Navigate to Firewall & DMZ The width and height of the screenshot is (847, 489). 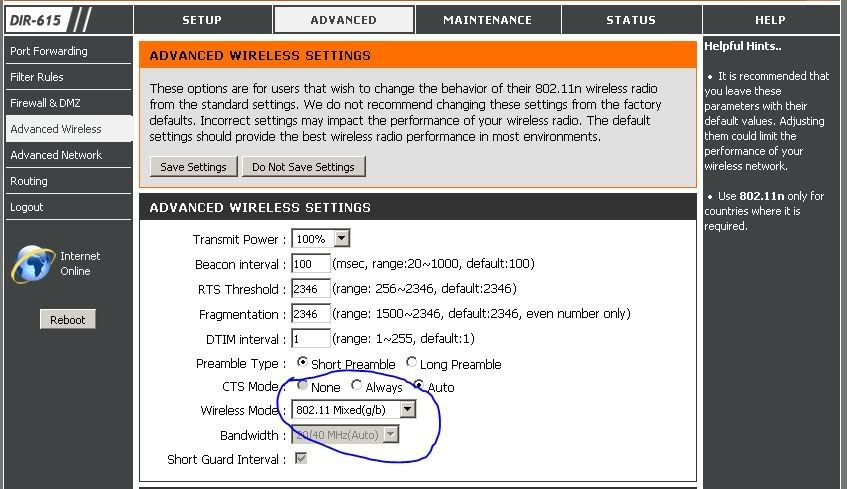45,103
